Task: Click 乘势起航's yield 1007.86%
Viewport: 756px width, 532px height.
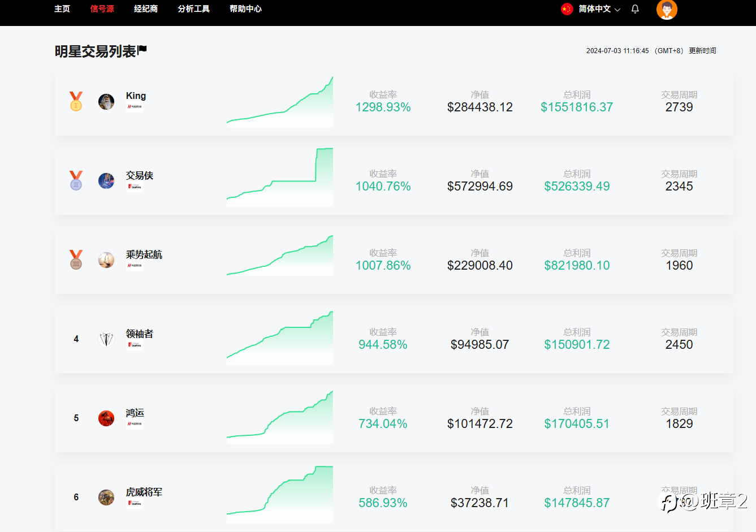Action: 383,266
